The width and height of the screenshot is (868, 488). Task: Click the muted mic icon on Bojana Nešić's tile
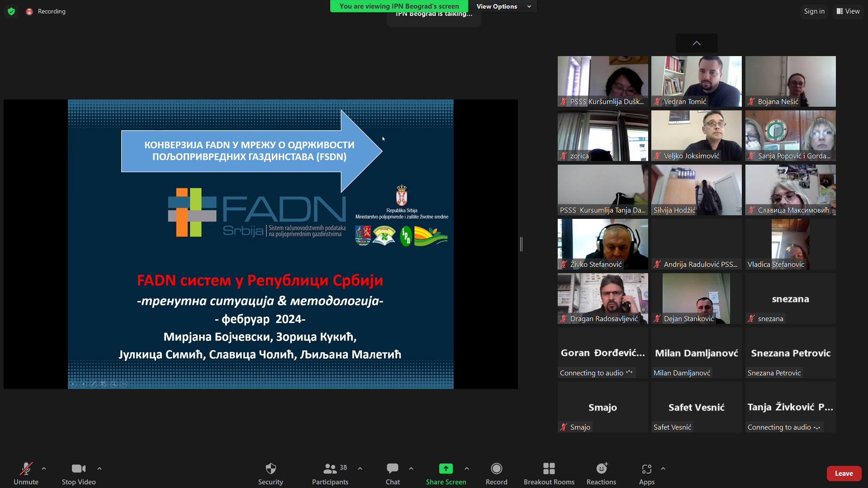click(751, 102)
